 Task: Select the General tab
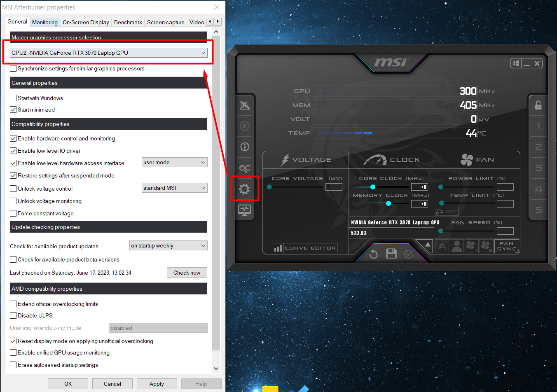click(17, 21)
